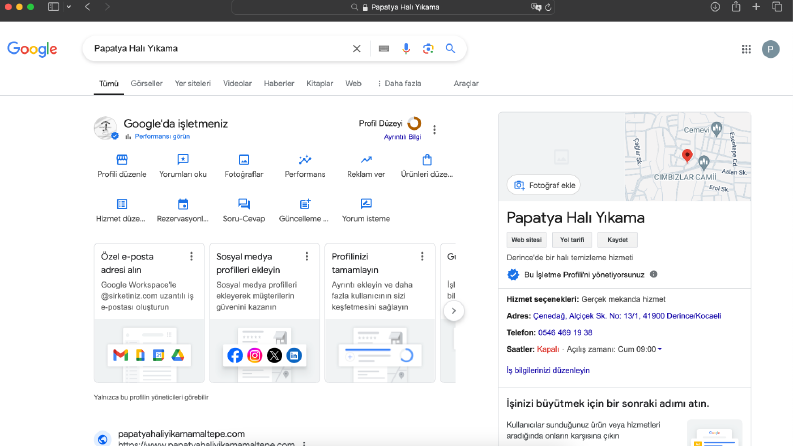Open Sosyal medya profilleri ekleyin card illustration
Screen dimensions: 793x446
pyautogui.click(x=265, y=350)
